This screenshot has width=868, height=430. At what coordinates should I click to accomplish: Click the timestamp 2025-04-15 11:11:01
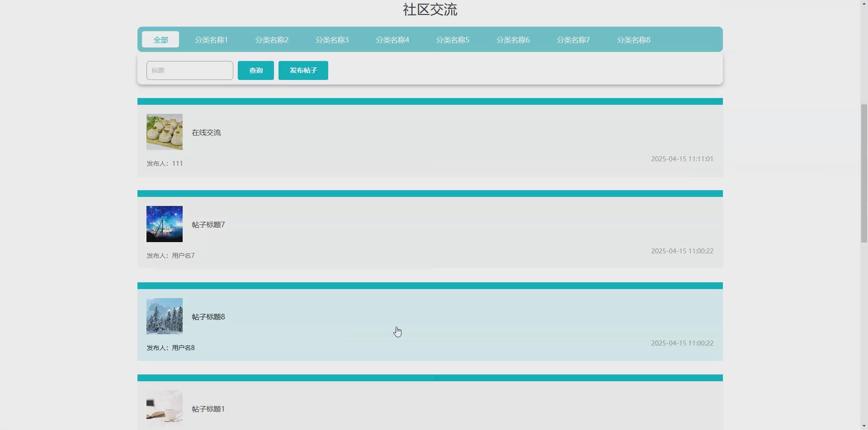tap(682, 159)
